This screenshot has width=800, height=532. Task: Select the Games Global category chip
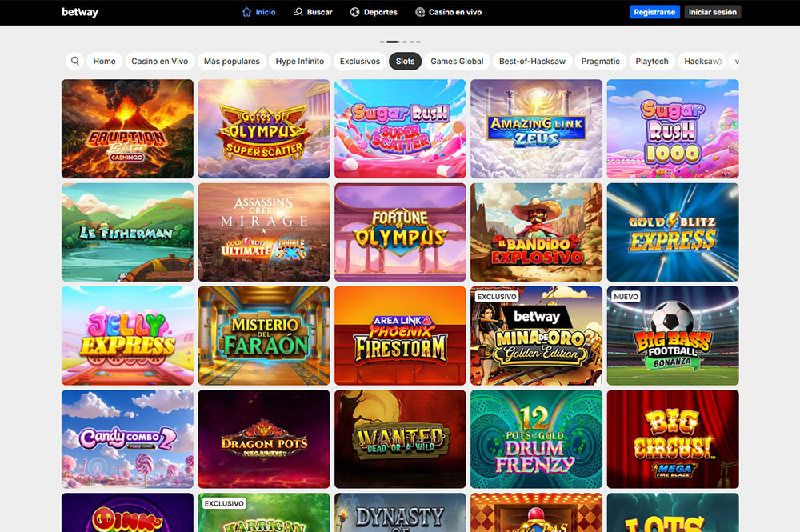(457, 62)
